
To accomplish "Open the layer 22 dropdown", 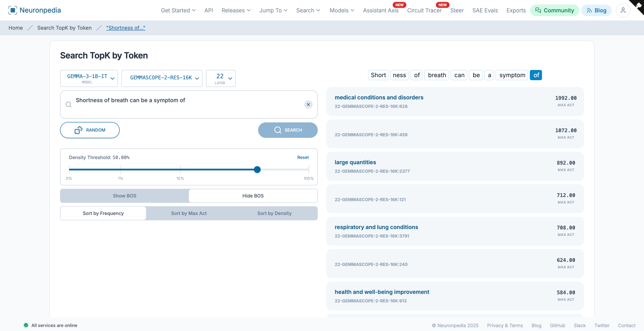I will coord(221,78).
